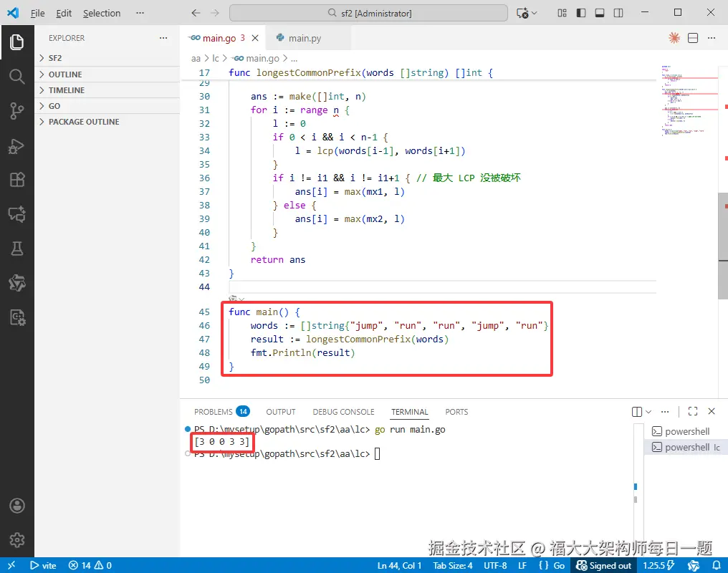
Task: Open the Edit menu
Action: tap(64, 13)
